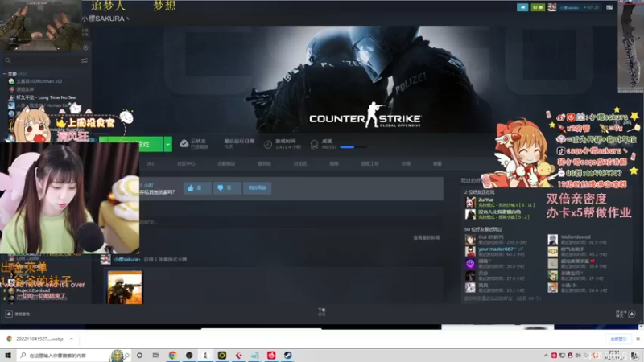Open Task View on the taskbar

click(155, 355)
